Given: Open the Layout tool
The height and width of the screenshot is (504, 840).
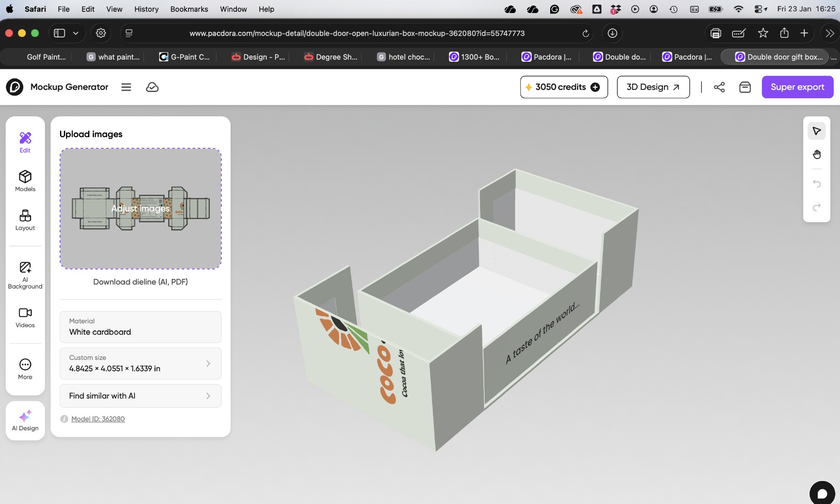Looking at the screenshot, I should [25, 220].
